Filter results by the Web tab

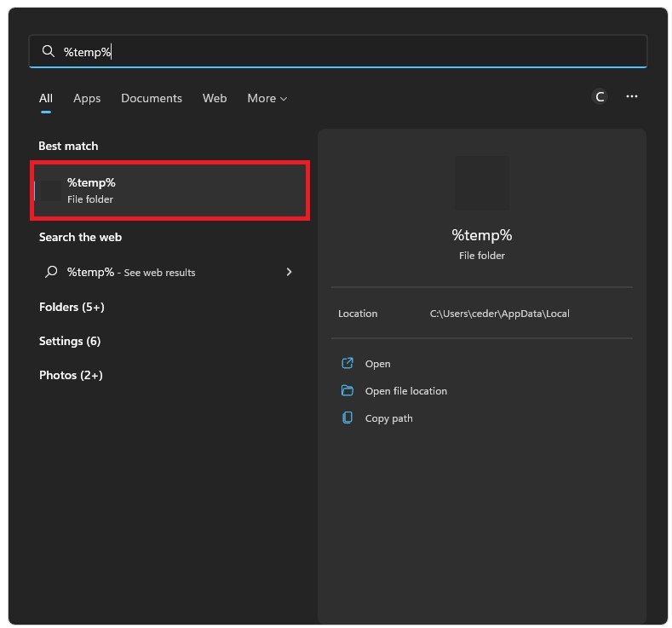215,98
